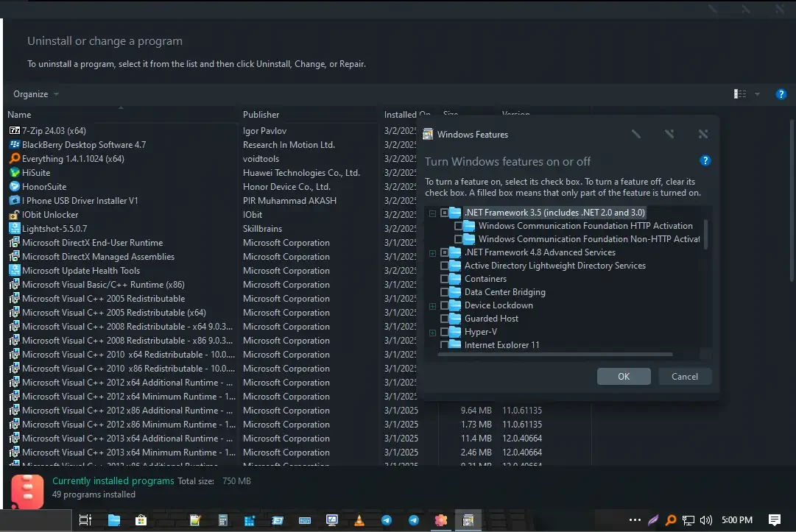Screen dimensions: 796x532
Task: Cancel the Windows Features dialog
Action: [684, 376]
